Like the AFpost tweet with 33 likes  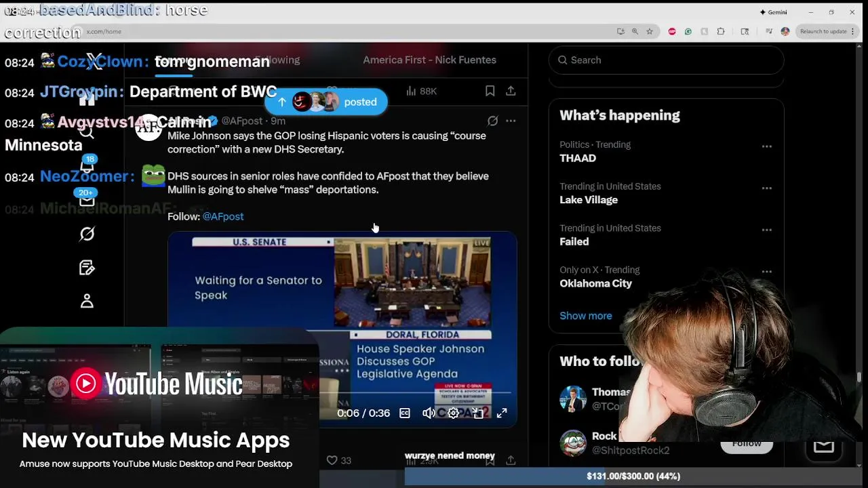point(338,460)
